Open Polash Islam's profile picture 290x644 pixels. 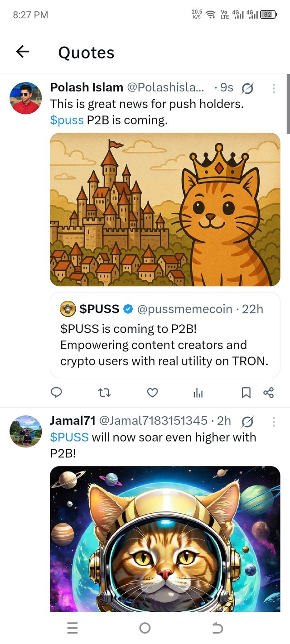(26, 98)
